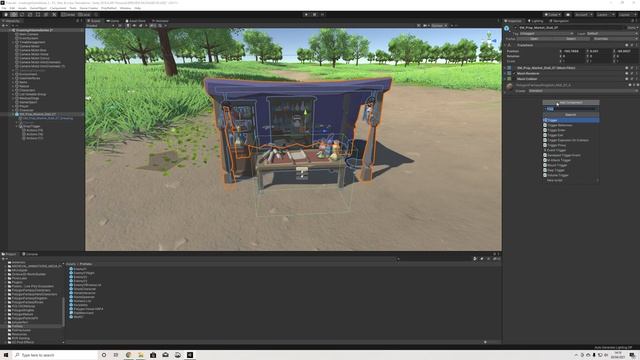Switch to the Animator tab
The width and height of the screenshot is (640, 360).
coord(160,21)
